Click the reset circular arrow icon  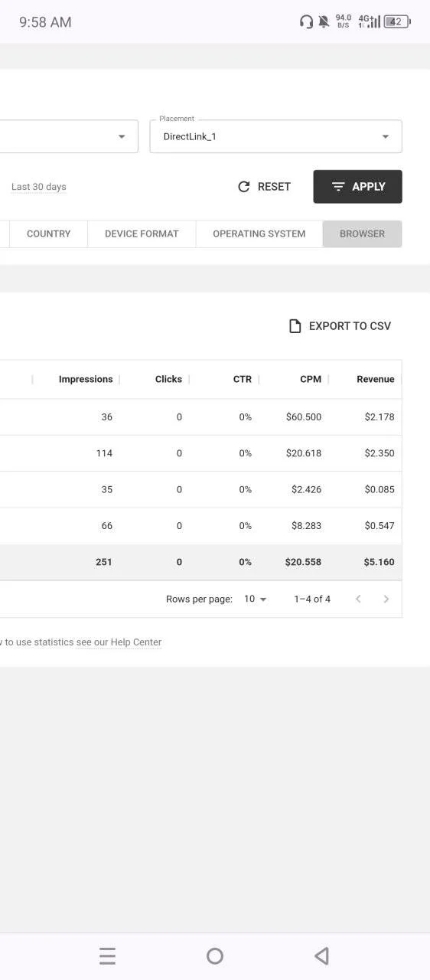[x=244, y=187]
